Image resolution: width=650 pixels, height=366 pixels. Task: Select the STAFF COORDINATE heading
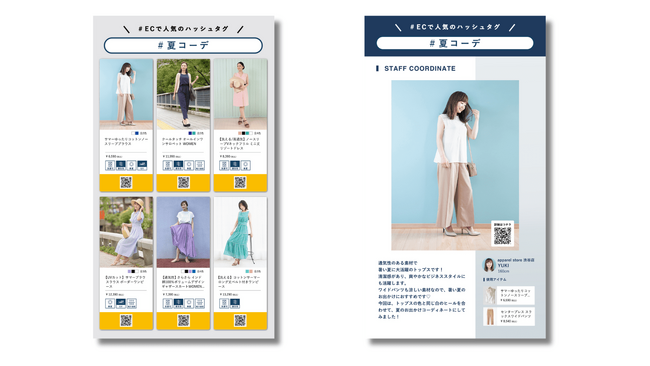[420, 68]
